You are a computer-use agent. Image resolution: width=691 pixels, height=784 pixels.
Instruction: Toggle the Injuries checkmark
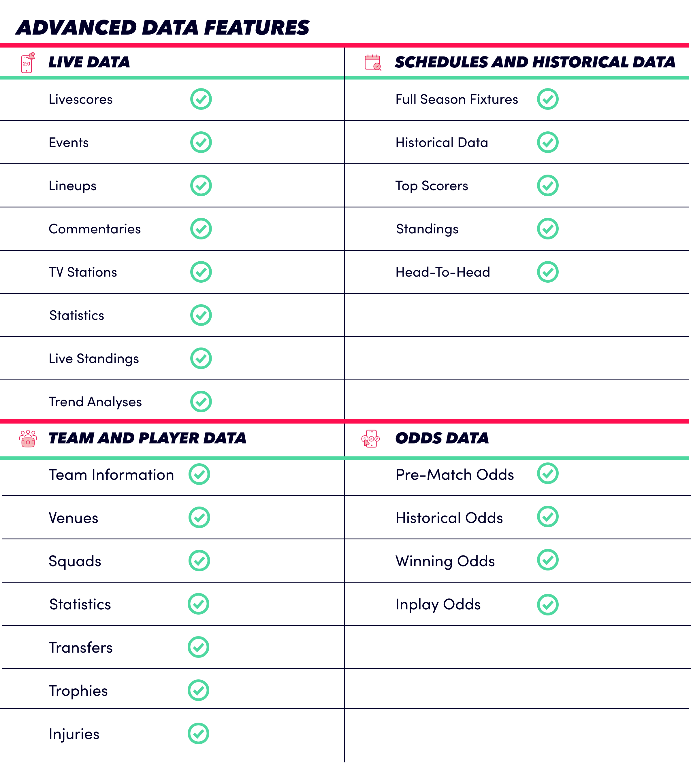tap(198, 733)
